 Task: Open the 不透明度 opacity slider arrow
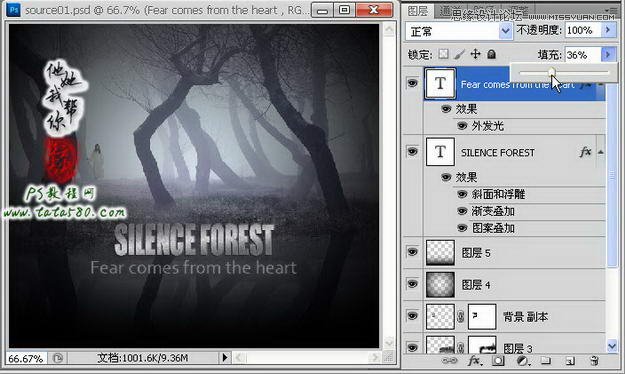pyautogui.click(x=608, y=30)
